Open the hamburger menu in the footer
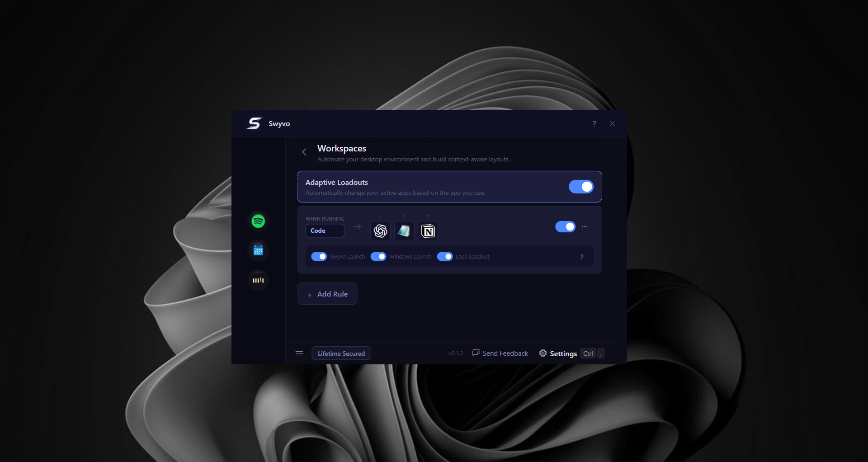The image size is (868, 462). [299, 354]
